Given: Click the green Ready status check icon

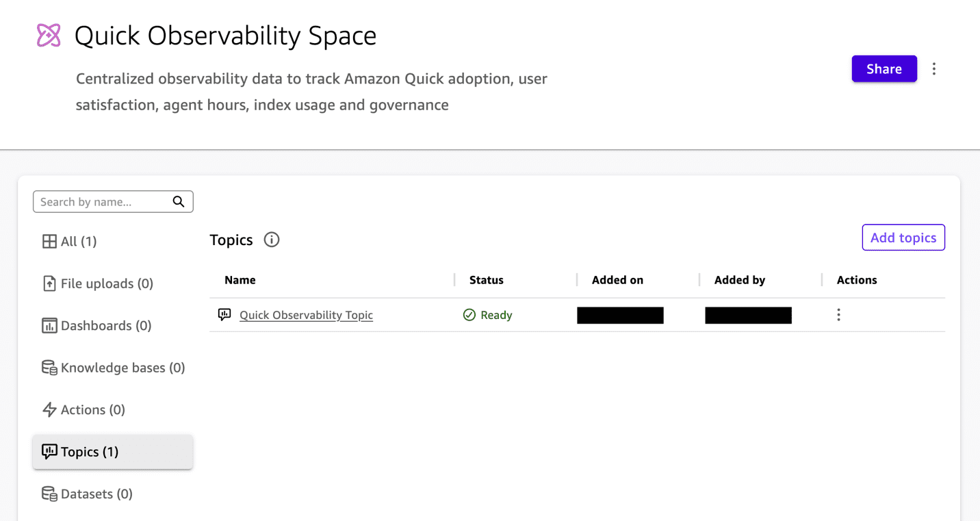Looking at the screenshot, I should [x=469, y=315].
